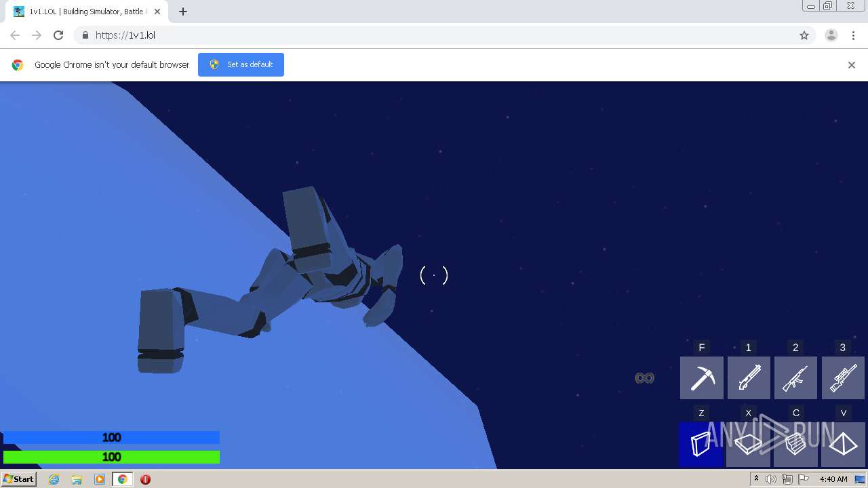Click the green health bar showing 100
868x488 pixels.
coord(111,457)
